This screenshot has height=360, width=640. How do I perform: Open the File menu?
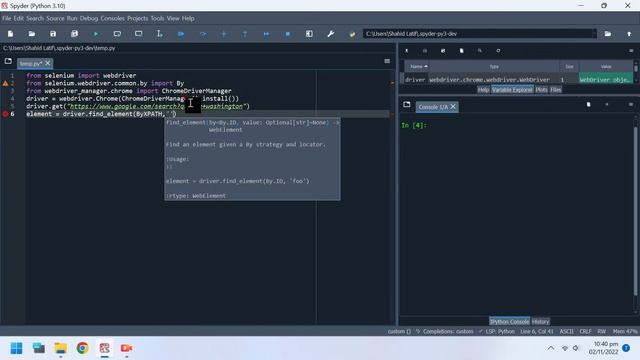pyautogui.click(x=7, y=18)
